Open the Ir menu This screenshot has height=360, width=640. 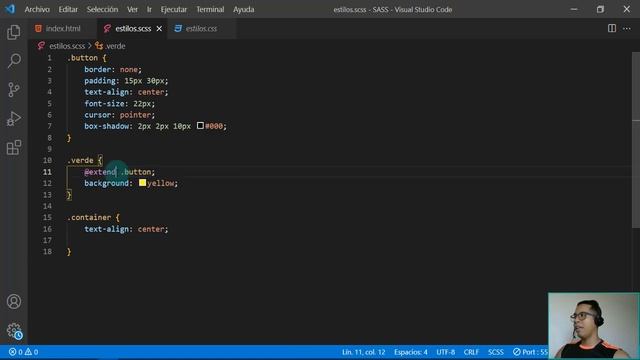(149, 9)
